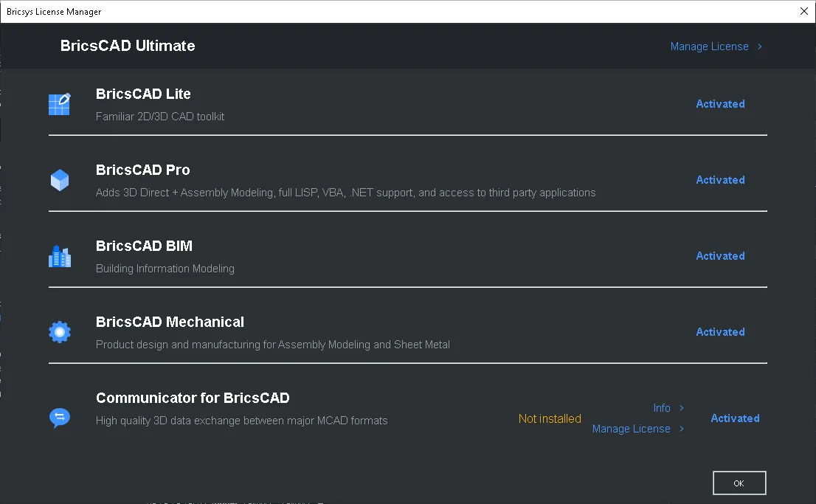Viewport: 816px width, 504px height.
Task: Close the Bricsys License Manager window
Action: coord(804,12)
